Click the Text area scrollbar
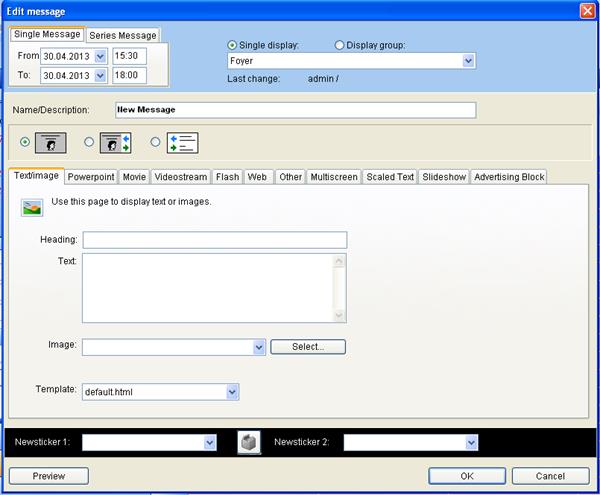This screenshot has width=600, height=495. [340, 288]
